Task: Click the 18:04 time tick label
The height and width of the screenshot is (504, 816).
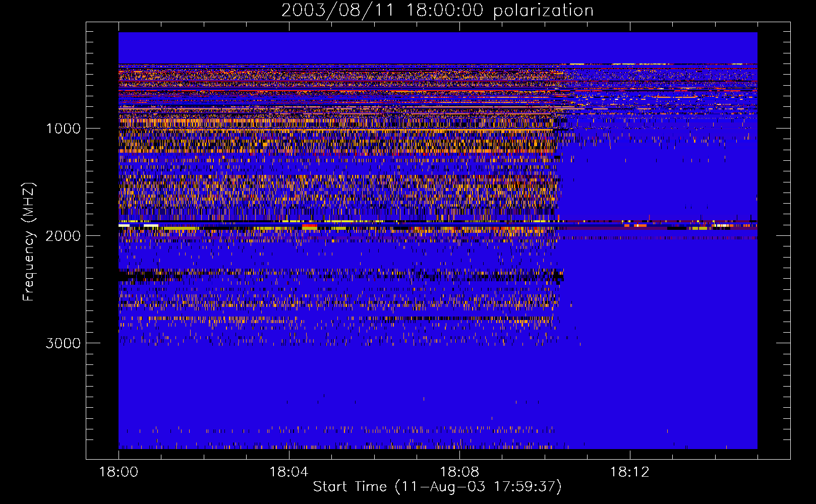Action: coord(289,472)
